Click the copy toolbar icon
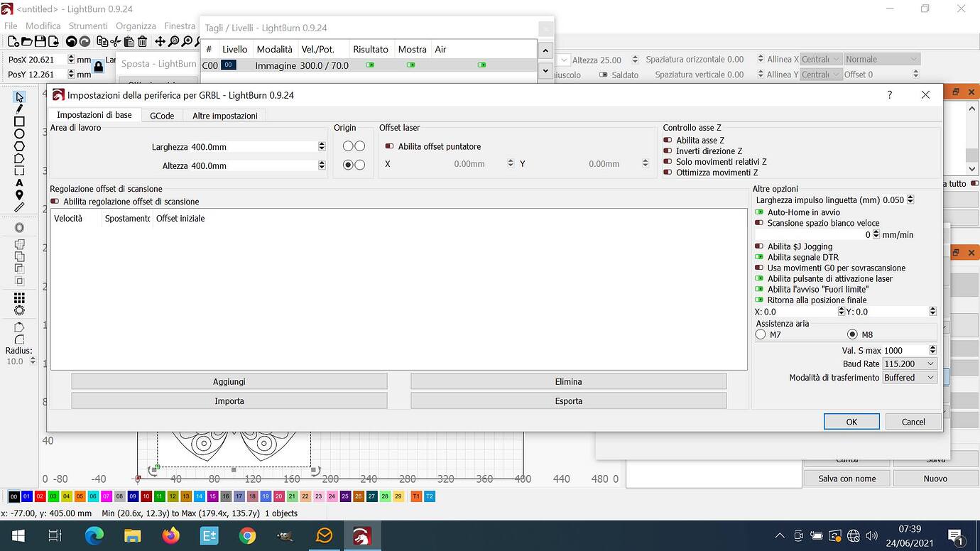This screenshot has height=551, width=980. tap(102, 42)
